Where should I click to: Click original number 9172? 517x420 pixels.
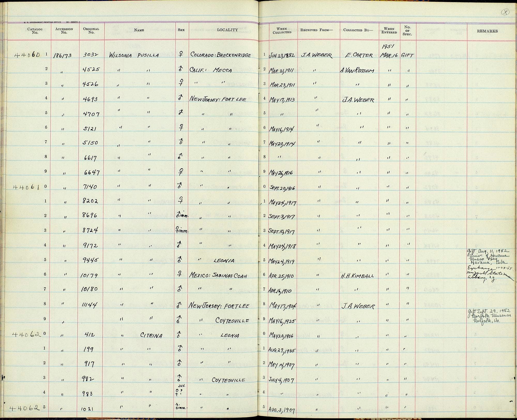[90, 245]
